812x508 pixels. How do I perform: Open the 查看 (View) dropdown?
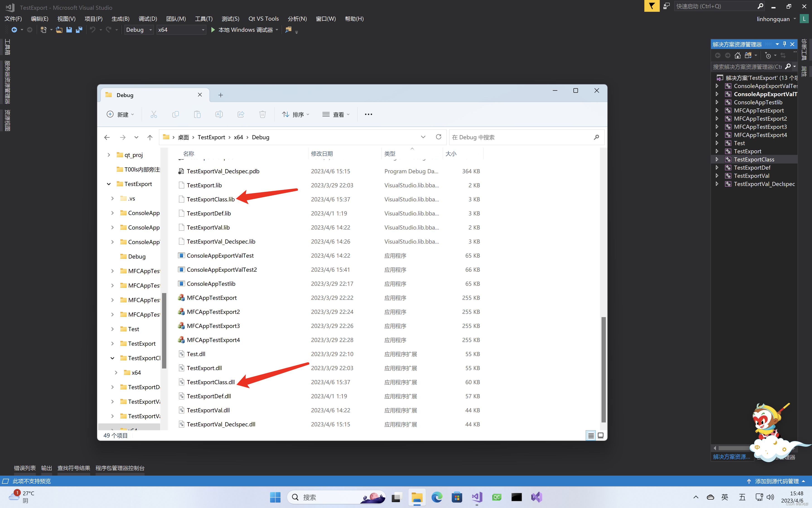click(x=336, y=115)
